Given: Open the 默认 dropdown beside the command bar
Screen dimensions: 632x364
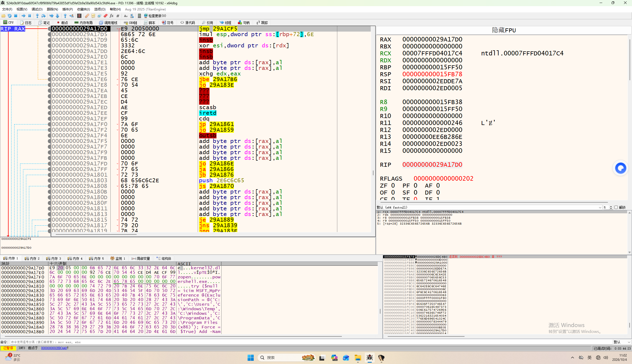Looking at the screenshot, I should point(622,342).
